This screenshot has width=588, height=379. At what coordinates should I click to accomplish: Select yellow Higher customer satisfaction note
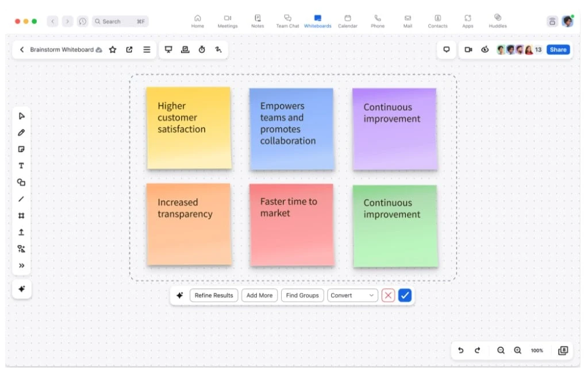[189, 128]
